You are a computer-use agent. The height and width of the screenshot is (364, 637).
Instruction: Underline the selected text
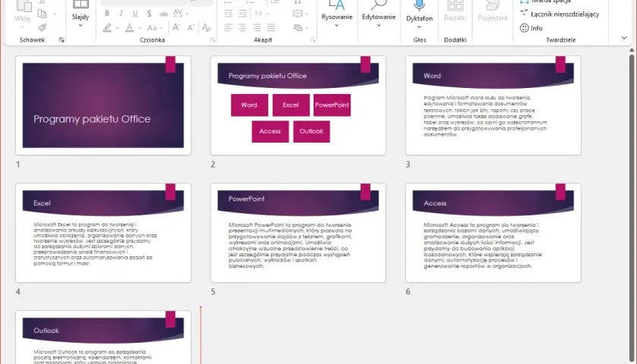135,14
